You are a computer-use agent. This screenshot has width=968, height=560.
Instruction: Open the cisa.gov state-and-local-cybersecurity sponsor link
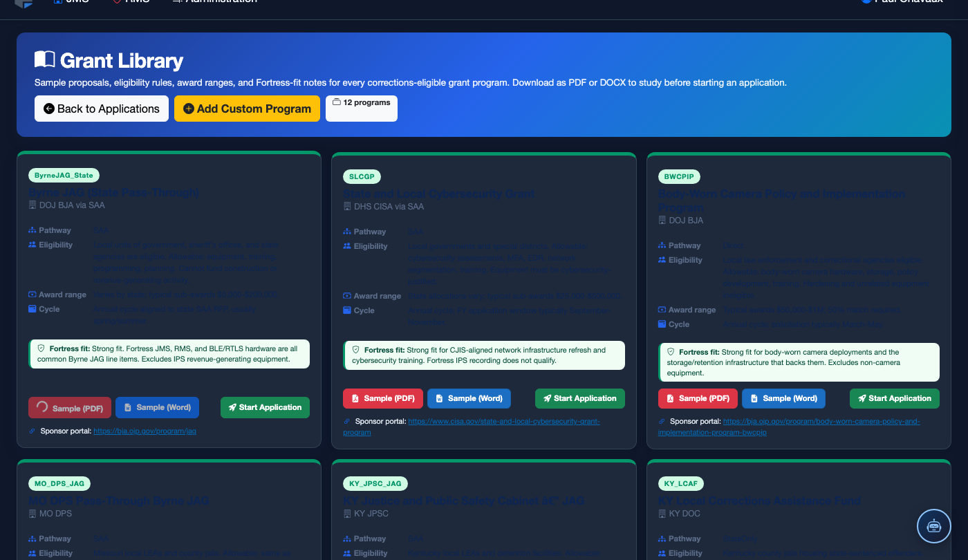tap(472, 427)
